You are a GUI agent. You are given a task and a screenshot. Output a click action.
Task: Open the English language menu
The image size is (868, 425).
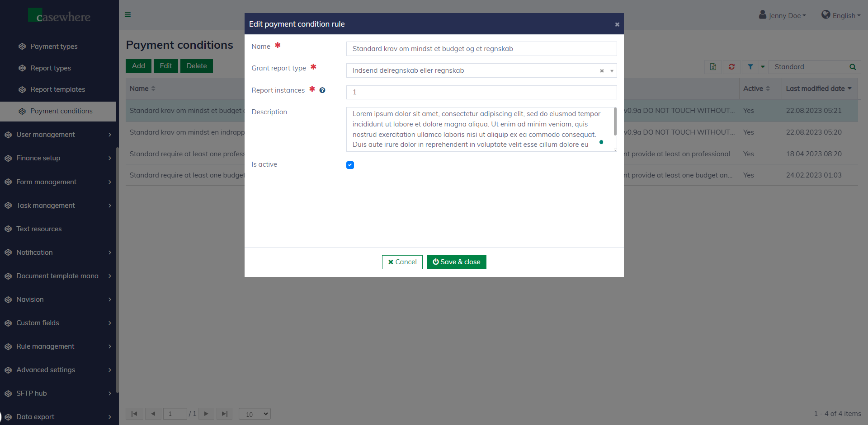click(x=841, y=15)
